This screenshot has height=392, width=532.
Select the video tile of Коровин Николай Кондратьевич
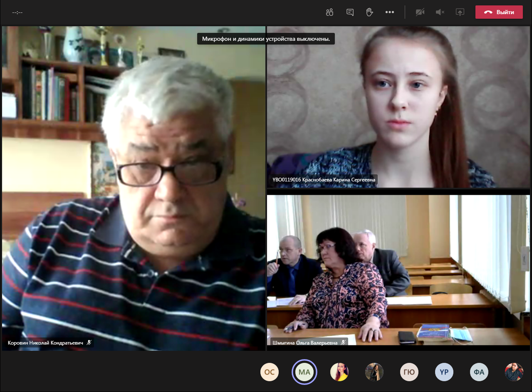134,189
